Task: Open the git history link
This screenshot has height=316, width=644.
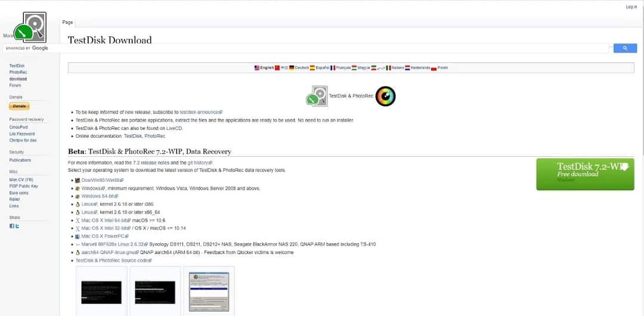Action: tap(200, 163)
